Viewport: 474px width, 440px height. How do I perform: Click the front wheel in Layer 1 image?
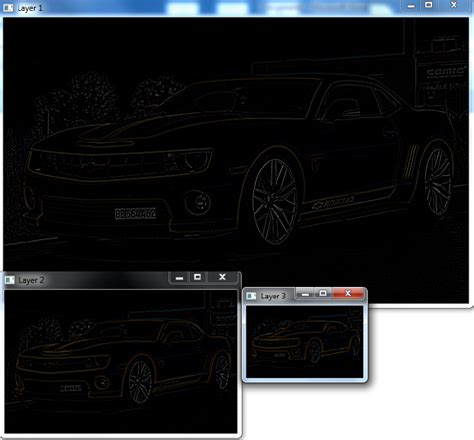coord(274,201)
